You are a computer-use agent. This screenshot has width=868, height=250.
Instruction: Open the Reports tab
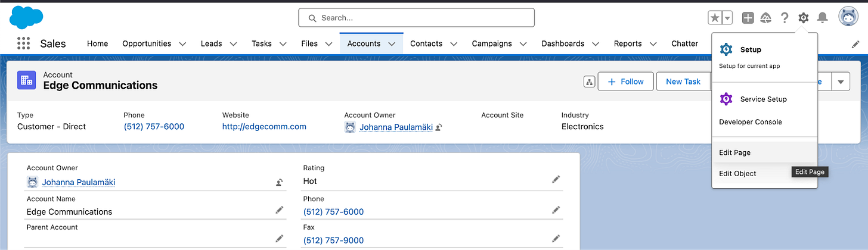tap(628, 43)
